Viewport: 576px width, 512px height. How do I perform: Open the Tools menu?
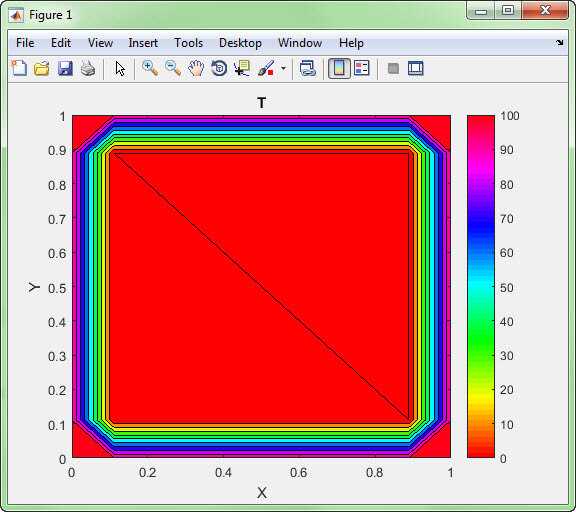(x=188, y=43)
